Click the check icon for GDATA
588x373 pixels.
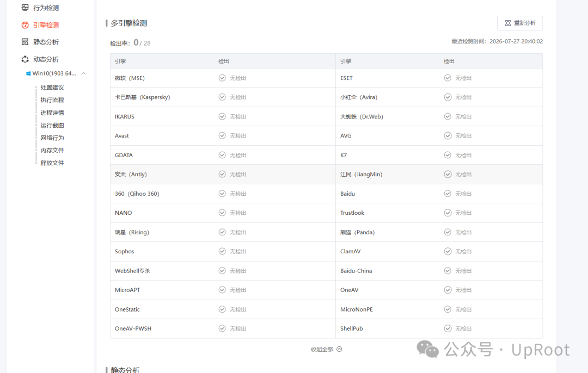[222, 155]
